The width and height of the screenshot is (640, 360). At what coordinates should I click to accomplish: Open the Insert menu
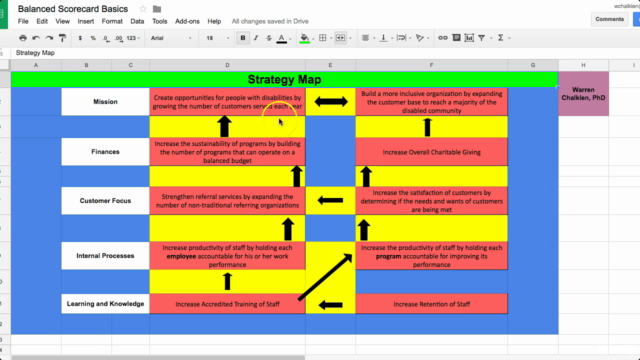click(86, 21)
